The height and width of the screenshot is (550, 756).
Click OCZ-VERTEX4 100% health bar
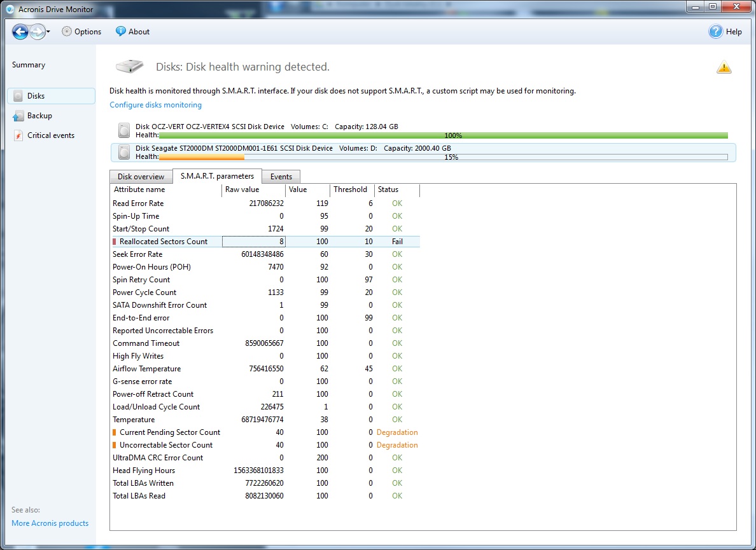pyautogui.click(x=443, y=135)
